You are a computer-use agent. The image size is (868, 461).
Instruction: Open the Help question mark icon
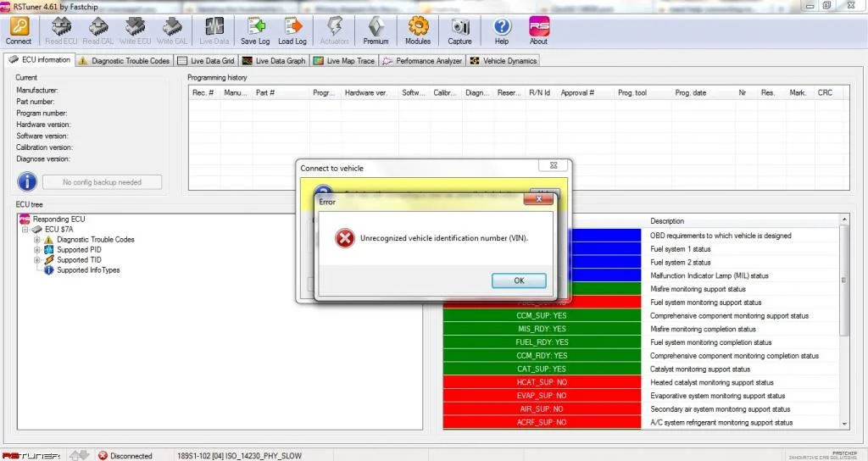pyautogui.click(x=502, y=26)
